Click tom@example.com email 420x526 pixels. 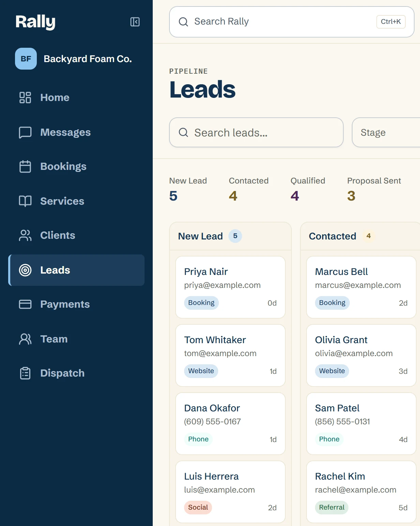click(x=220, y=353)
